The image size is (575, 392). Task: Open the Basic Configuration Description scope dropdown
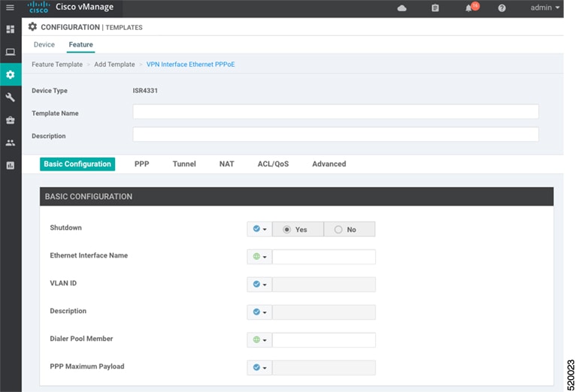[259, 312]
